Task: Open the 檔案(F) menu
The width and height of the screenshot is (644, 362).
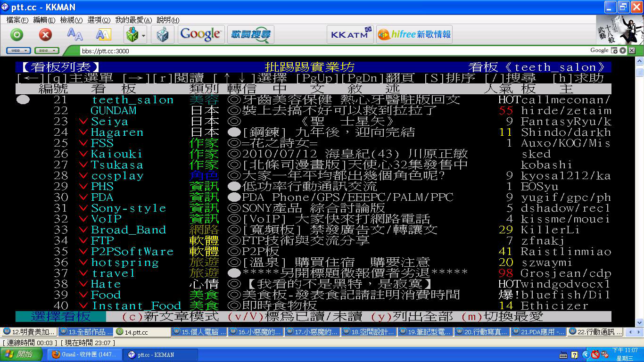Action: click(17, 20)
